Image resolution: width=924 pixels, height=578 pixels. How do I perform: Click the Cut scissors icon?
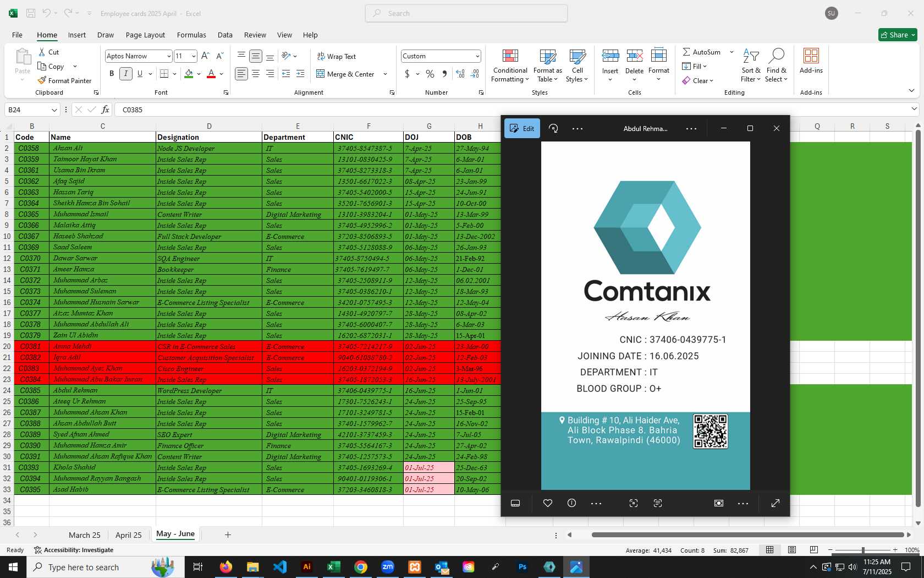click(x=42, y=52)
